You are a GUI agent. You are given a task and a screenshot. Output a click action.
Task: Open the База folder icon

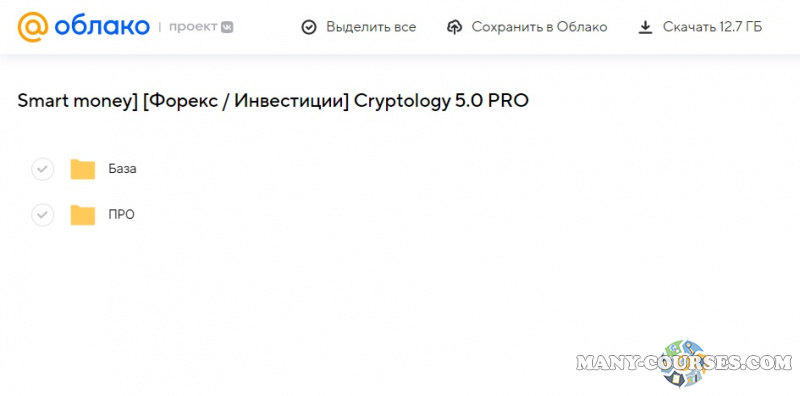[83, 169]
